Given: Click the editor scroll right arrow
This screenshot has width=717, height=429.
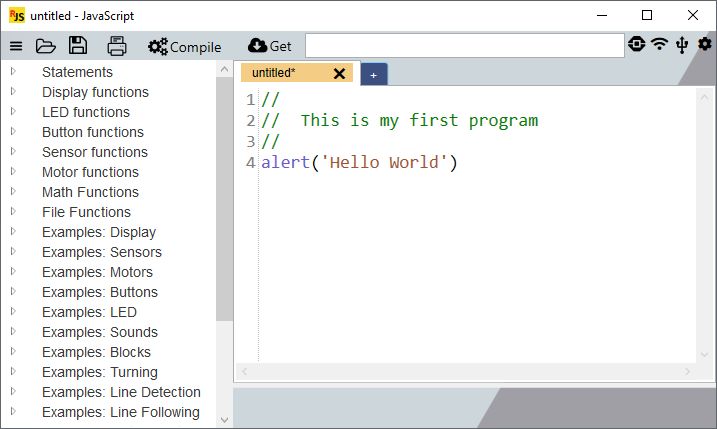Looking at the screenshot, I should click(687, 371).
